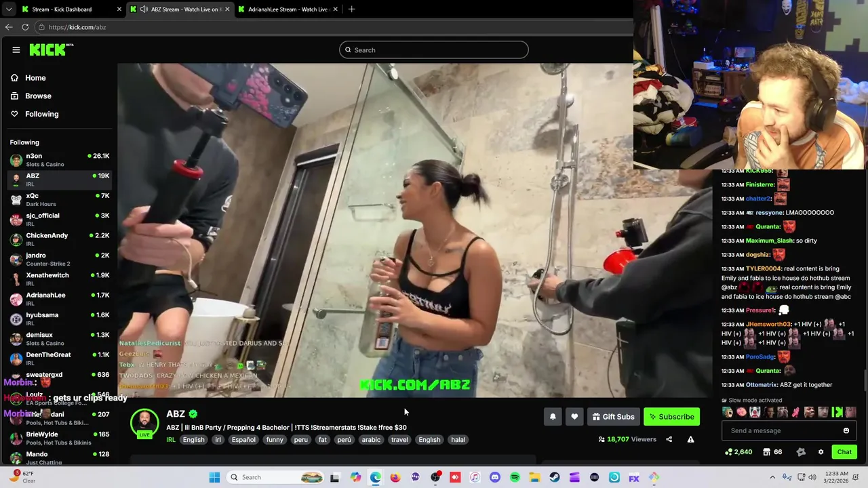Select the travel tag
This screenshot has height=488, width=868.
[399, 440]
